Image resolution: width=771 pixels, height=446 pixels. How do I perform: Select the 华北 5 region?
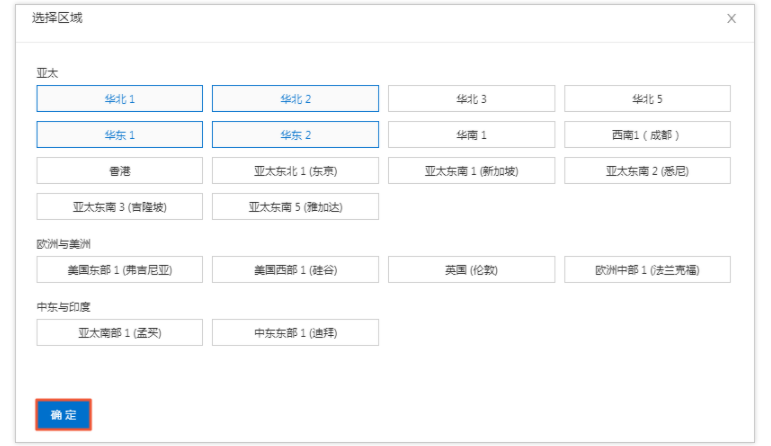(x=647, y=99)
